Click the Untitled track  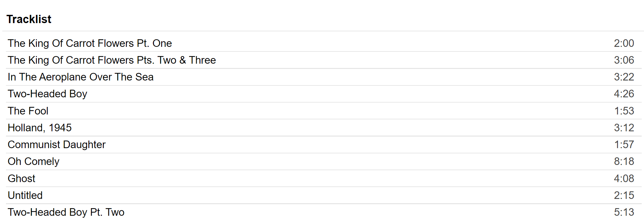(25, 195)
